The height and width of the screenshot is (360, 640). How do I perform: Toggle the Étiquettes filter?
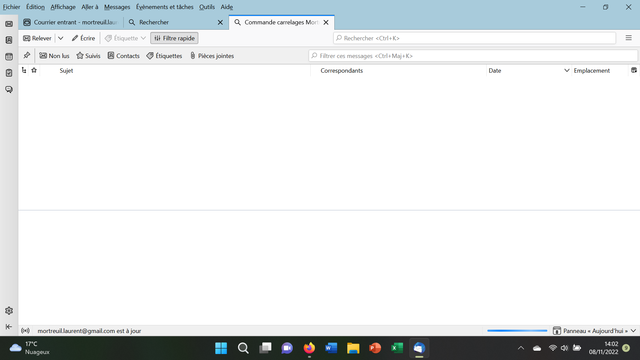click(164, 56)
